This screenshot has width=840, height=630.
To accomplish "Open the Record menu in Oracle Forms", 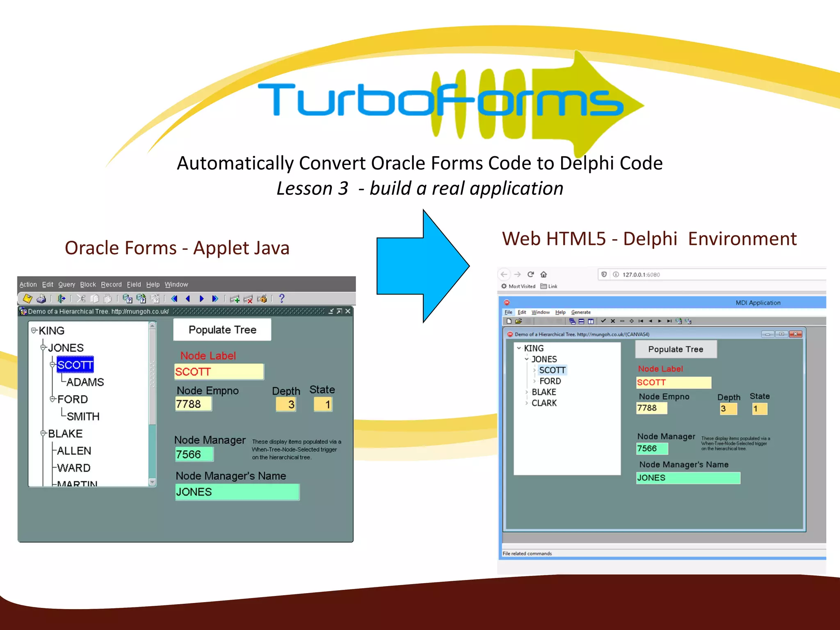I will click(x=111, y=284).
